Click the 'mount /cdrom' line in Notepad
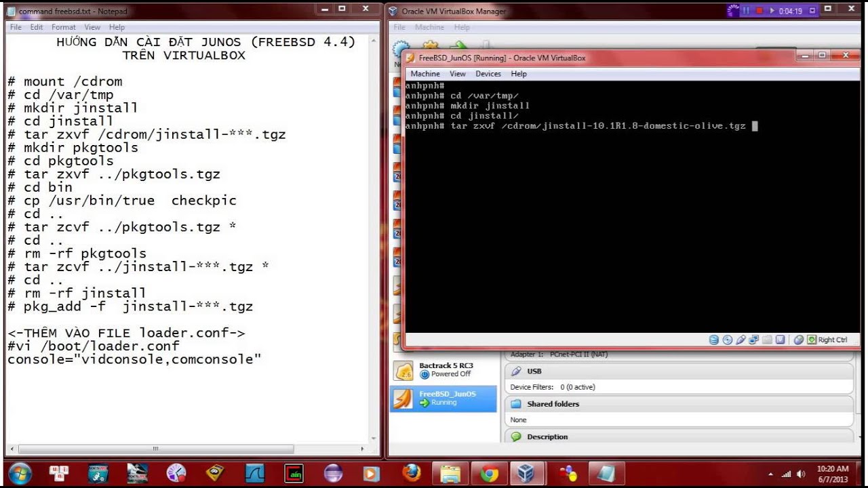Viewport: 868px width, 488px height. coord(65,81)
